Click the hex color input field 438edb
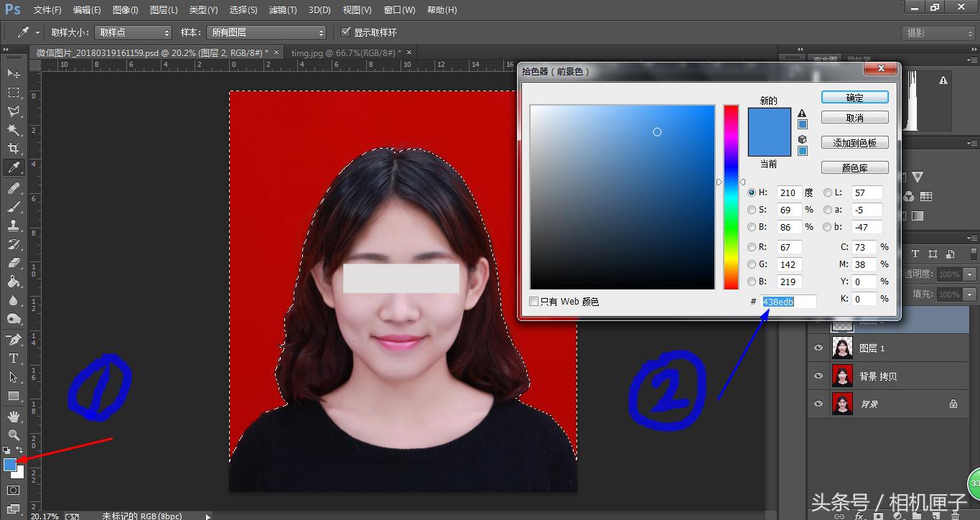The width and height of the screenshot is (980, 520). point(788,301)
